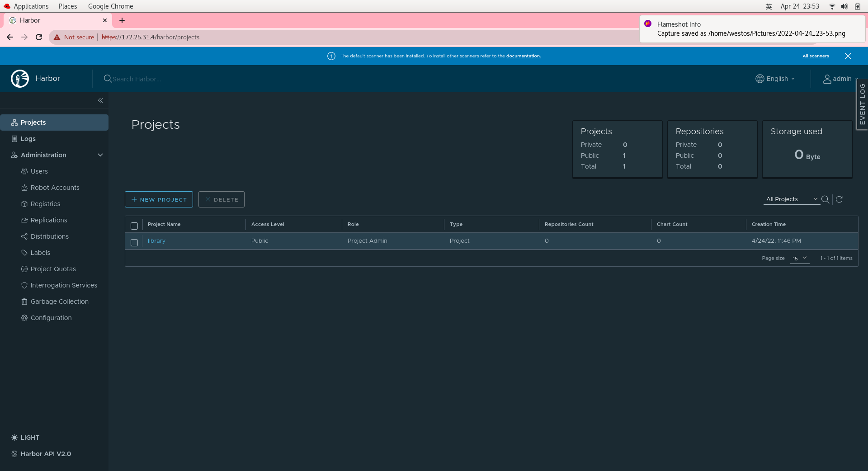Sort by Creation Time column header
This screenshot has height=471, width=868.
coord(769,224)
